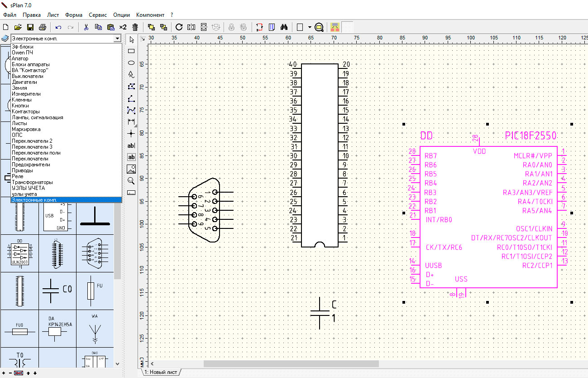Select the special shapes tool
The height and width of the screenshot is (378, 588).
(x=131, y=75)
